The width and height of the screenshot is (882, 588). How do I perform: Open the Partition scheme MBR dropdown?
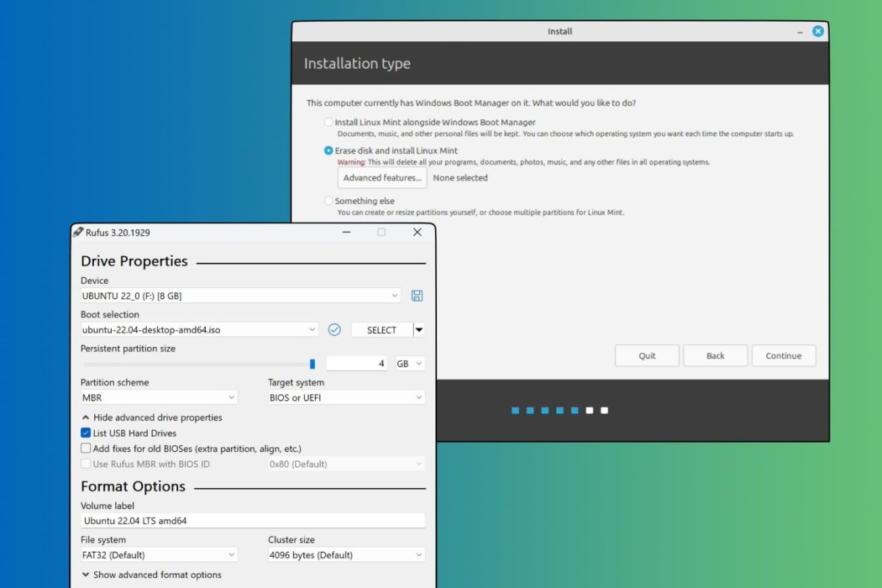(159, 397)
